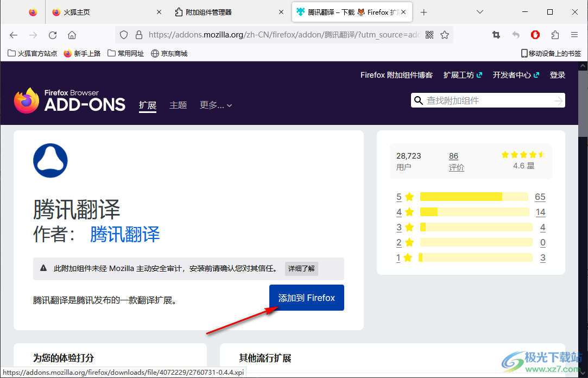Open the 86 评价 reviews link
This screenshot has height=378, width=588.
point(457,161)
